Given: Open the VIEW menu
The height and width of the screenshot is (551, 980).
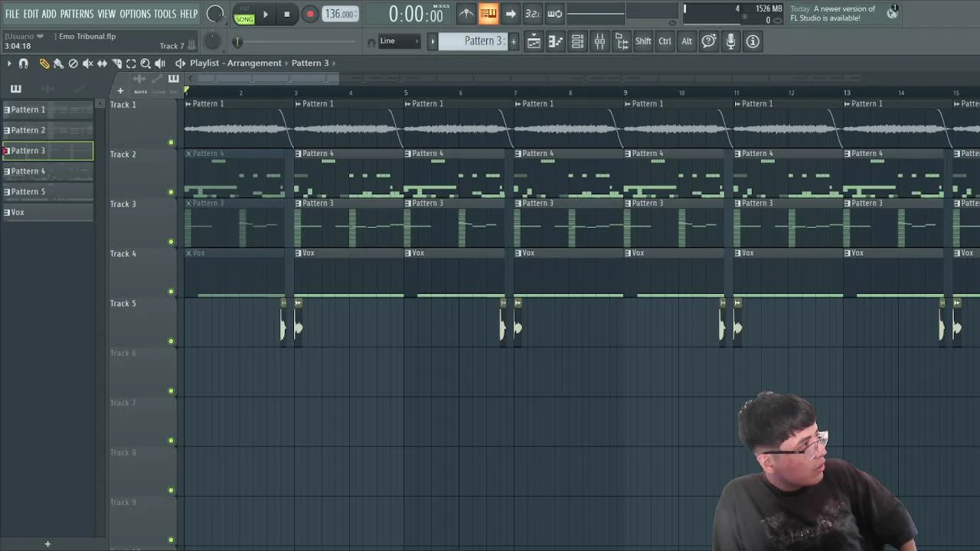Looking at the screenshot, I should pos(106,14).
